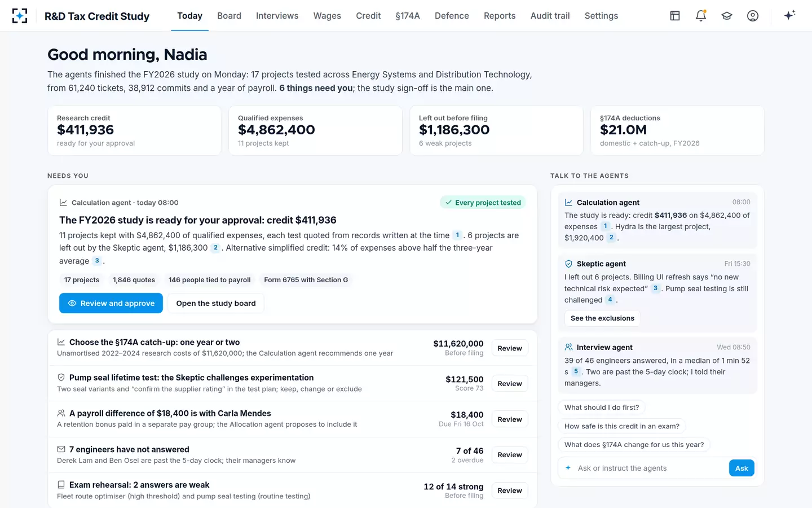Click the R&D Tax Credit Study logo icon
This screenshot has height=508, width=812.
[20, 16]
